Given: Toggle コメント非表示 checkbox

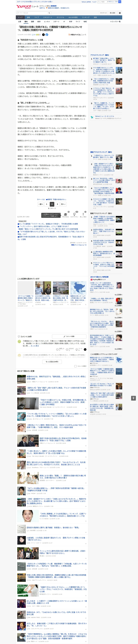Looking at the screenshot, I should click(75, 366).
